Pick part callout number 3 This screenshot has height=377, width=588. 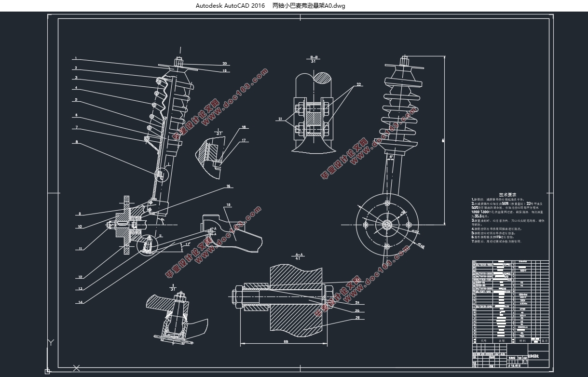[x=76, y=78]
